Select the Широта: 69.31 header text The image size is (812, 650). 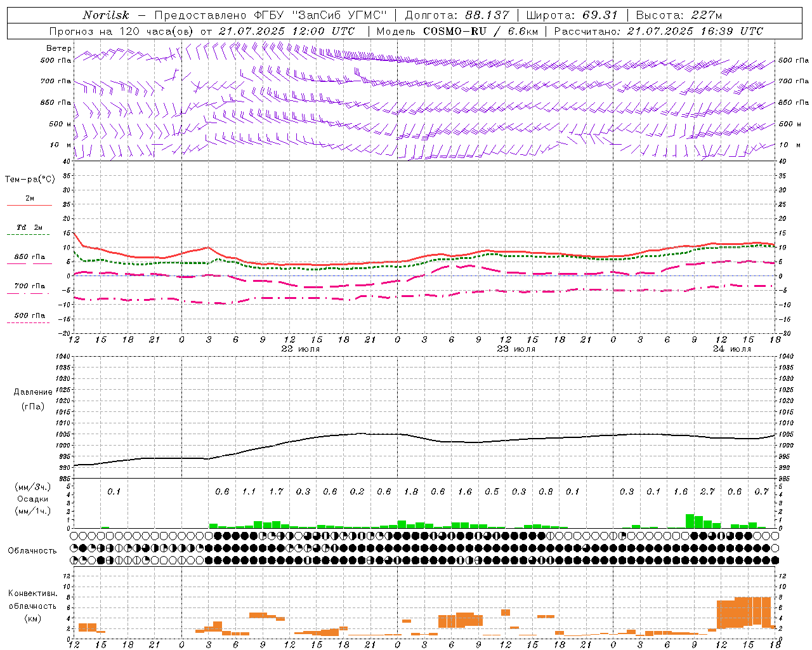(x=572, y=16)
